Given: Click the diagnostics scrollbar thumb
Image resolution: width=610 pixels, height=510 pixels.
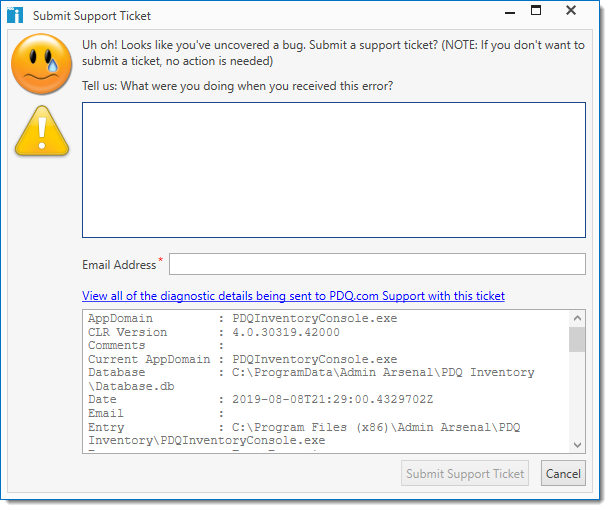Looking at the screenshot, I should (x=577, y=340).
